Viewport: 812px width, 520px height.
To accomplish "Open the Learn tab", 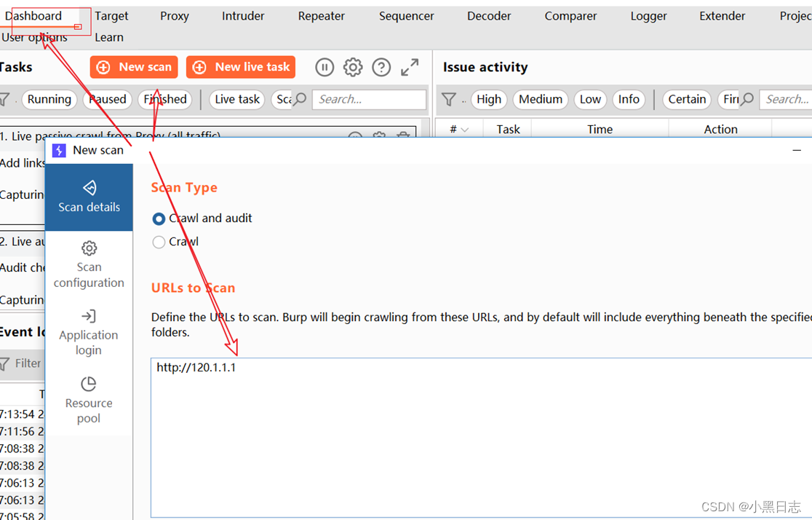I will tap(108, 37).
